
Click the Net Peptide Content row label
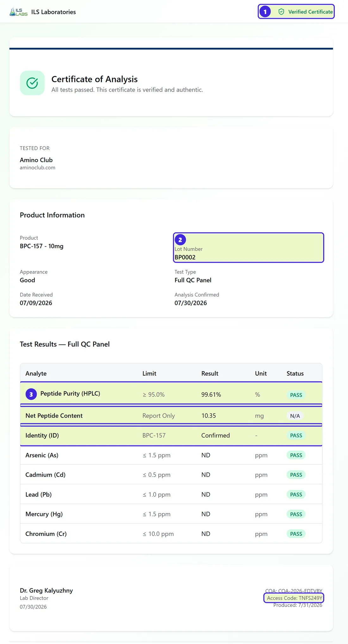[54, 416]
